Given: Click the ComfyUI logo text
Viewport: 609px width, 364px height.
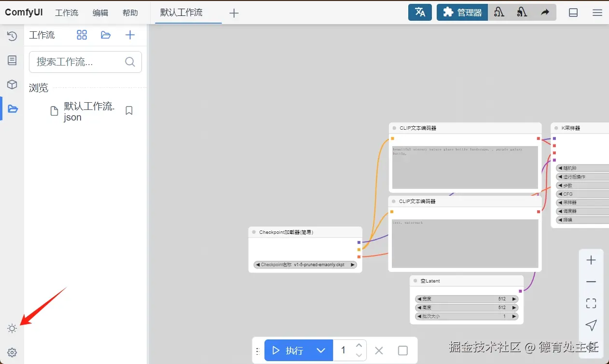Looking at the screenshot, I should [x=24, y=13].
